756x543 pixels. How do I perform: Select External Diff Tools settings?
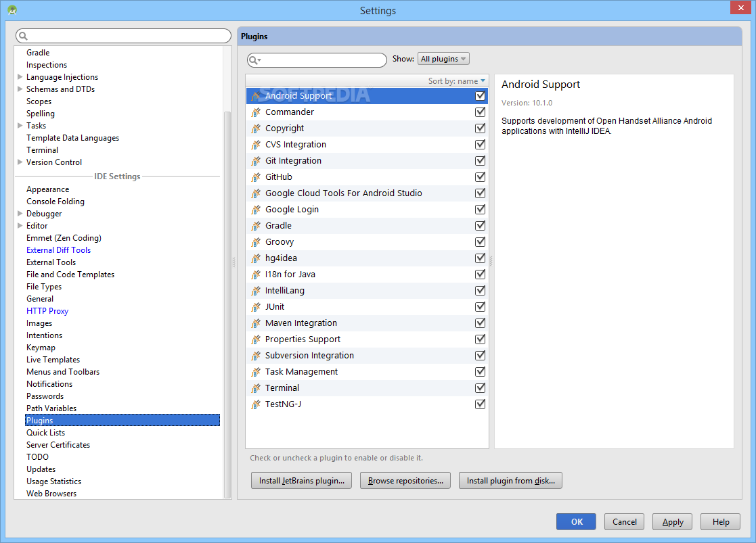(x=58, y=250)
